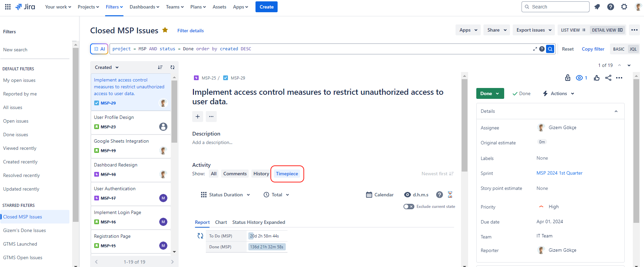Toggle Exclude current state switch

[x=409, y=207]
